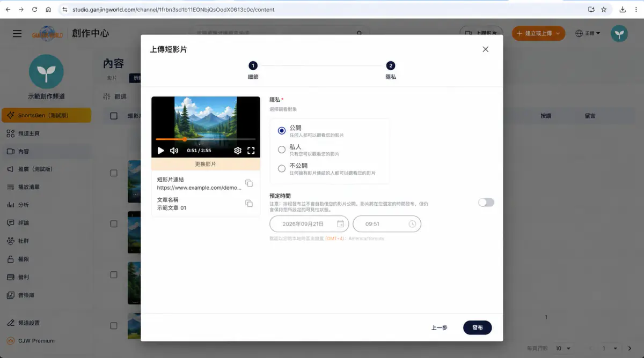Play the short video preview
This screenshot has height=358, width=644.
161,151
